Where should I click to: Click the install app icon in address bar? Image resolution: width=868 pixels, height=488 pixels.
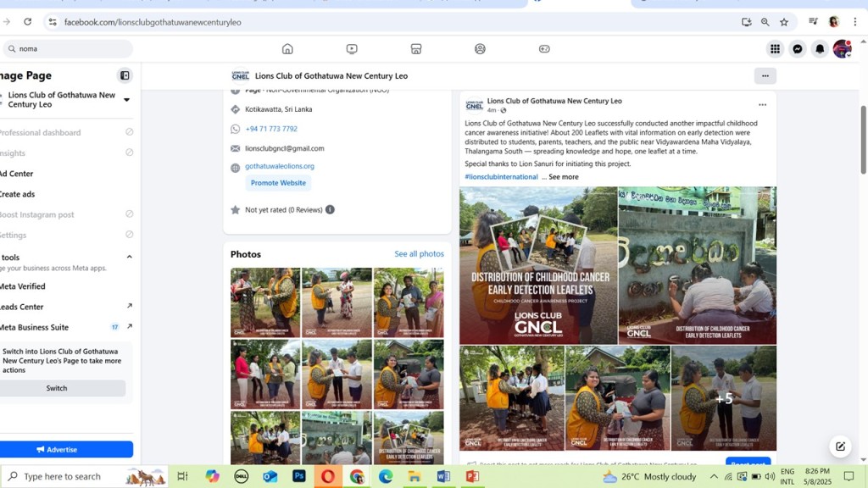point(746,22)
